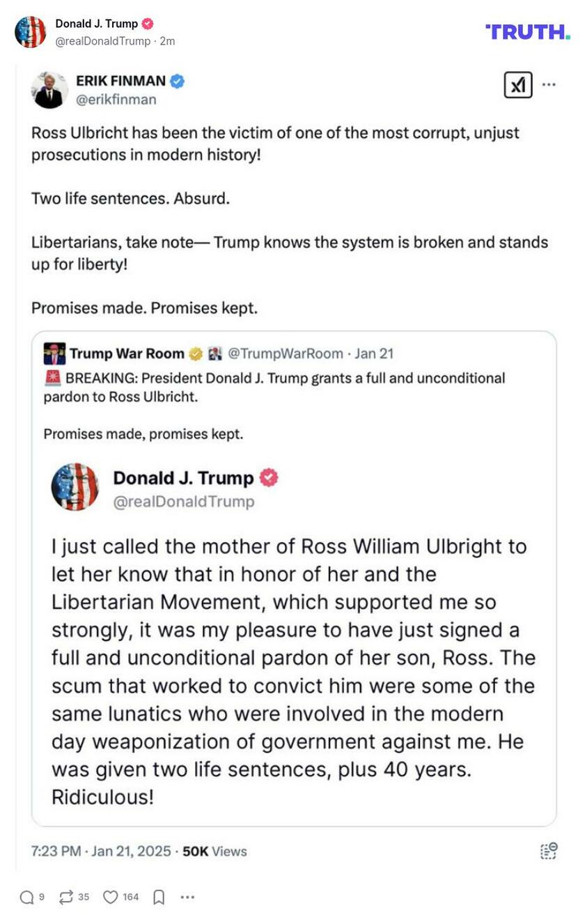The height and width of the screenshot is (924, 585).
Task: Open @realDonaldTrump's profile handle
Action: tap(102, 40)
